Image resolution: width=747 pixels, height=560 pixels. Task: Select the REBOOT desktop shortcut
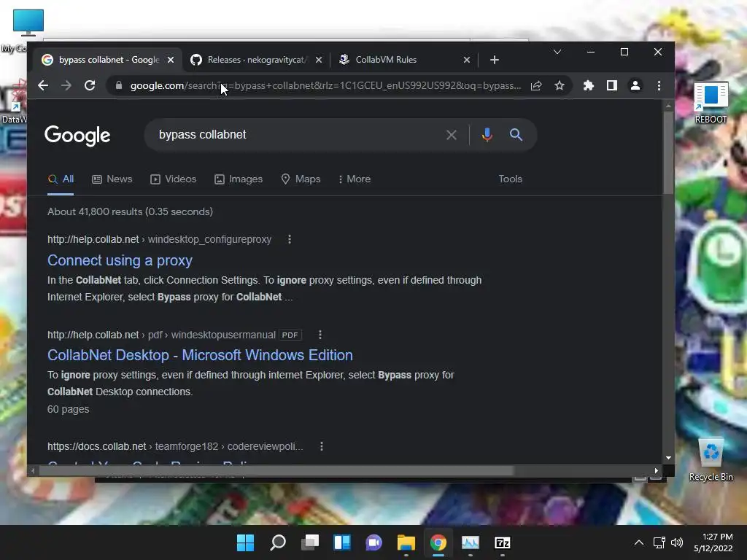click(711, 103)
